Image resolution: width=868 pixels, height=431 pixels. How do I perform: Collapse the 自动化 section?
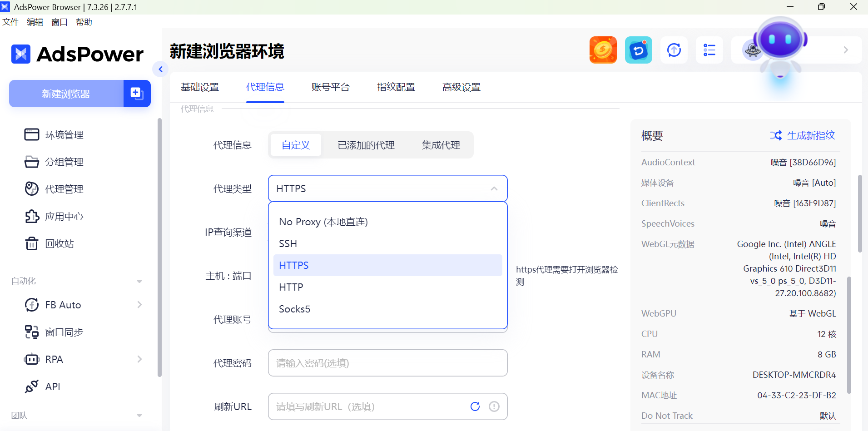click(x=139, y=281)
